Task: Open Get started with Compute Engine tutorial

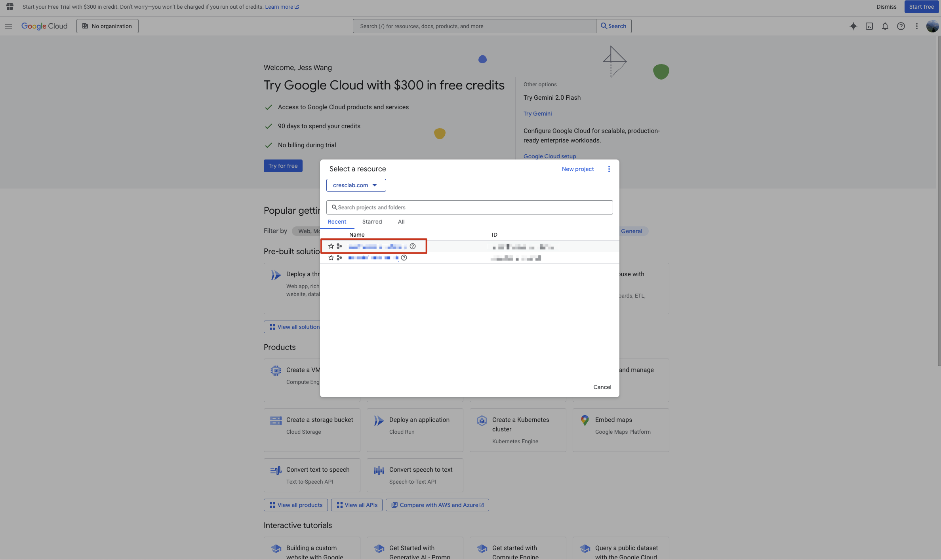Action: tap(518, 549)
